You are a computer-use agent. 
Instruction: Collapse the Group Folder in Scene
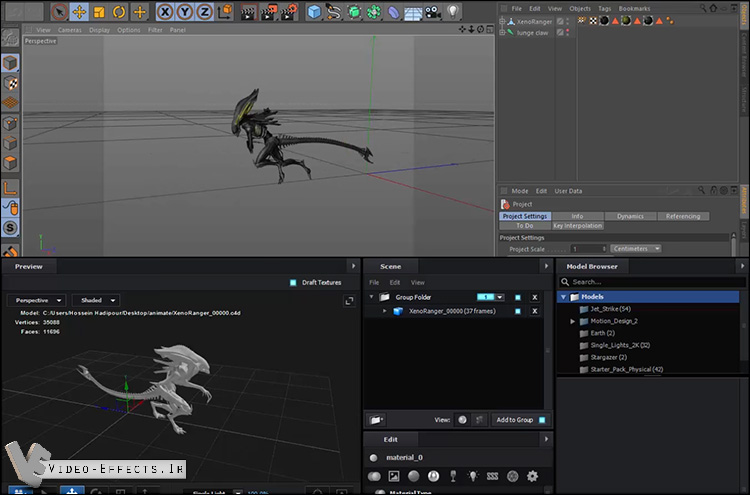[371, 297]
